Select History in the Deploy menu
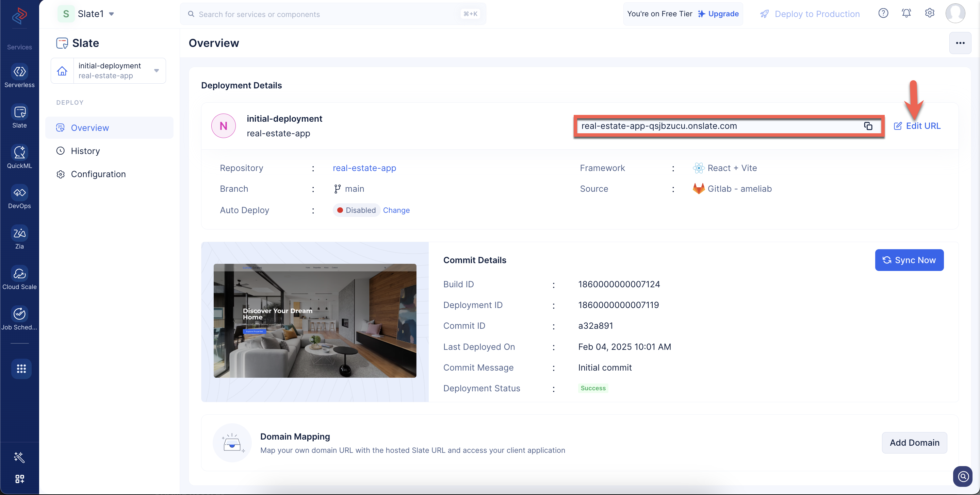The image size is (980, 495). tap(109, 151)
